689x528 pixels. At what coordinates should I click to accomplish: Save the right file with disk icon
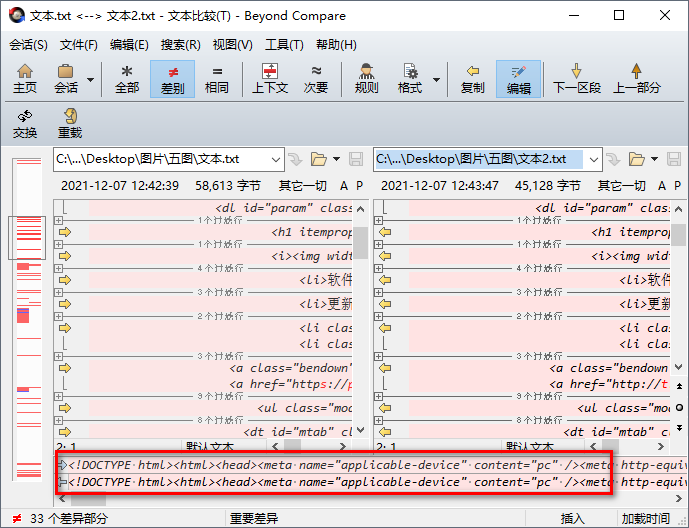click(674, 159)
